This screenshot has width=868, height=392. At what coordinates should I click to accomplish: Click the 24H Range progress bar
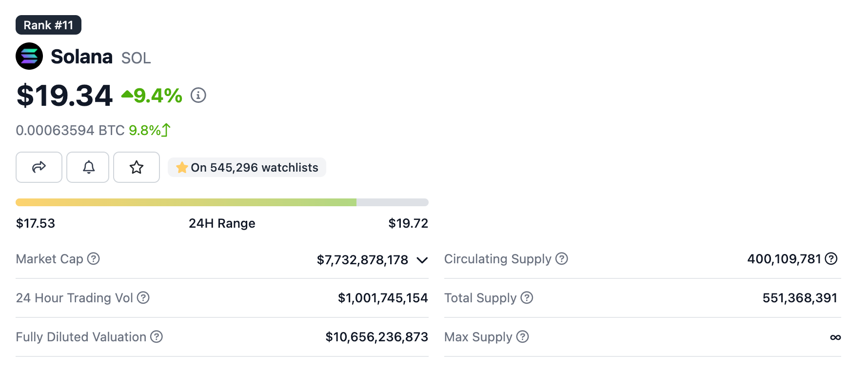(222, 202)
